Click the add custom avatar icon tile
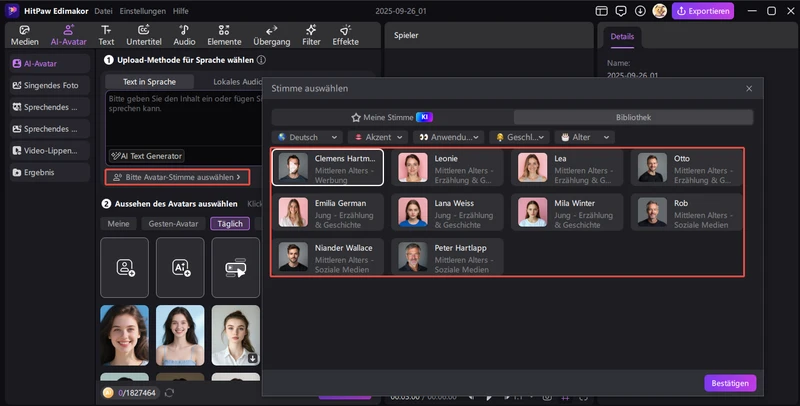 [x=125, y=267]
